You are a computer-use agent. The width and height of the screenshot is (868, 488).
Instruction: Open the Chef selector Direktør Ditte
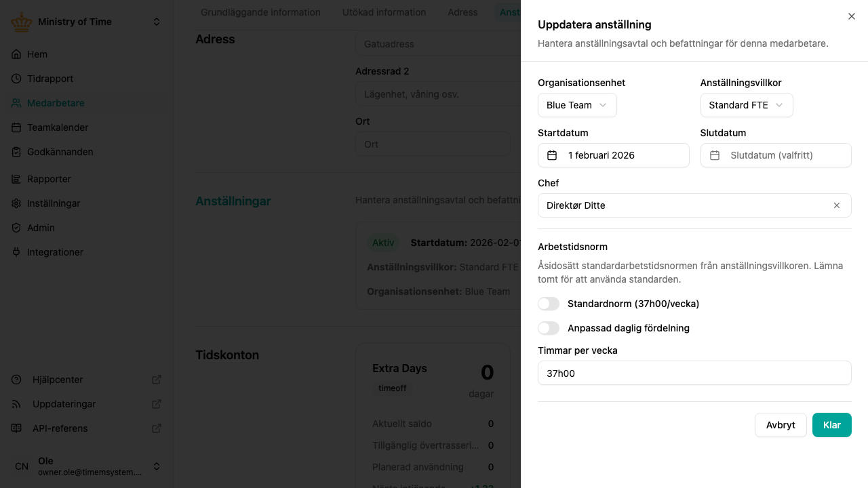pyautogui.click(x=694, y=205)
